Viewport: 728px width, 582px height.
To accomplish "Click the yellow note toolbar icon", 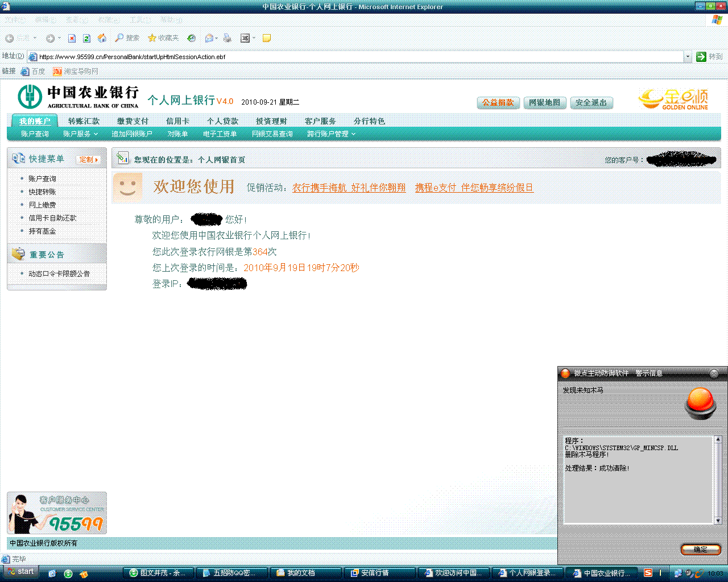I will [x=266, y=38].
